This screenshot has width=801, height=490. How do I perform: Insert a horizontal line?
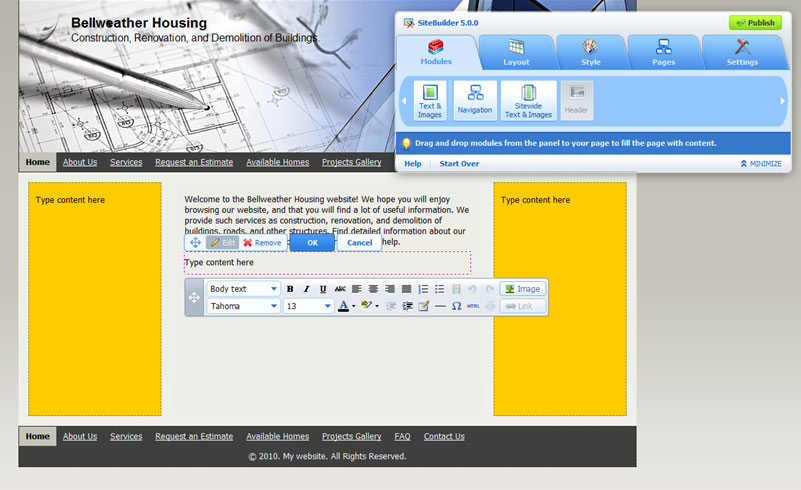(440, 306)
